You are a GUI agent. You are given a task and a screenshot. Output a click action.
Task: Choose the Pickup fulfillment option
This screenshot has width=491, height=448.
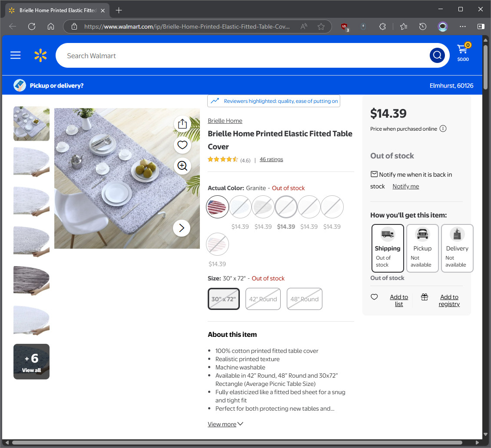(422, 248)
